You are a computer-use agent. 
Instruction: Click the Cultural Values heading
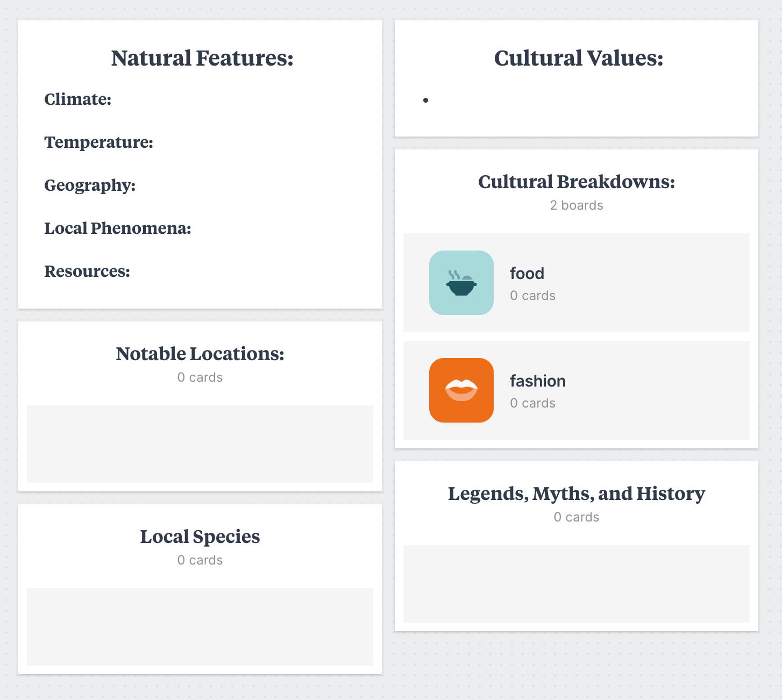[579, 58]
